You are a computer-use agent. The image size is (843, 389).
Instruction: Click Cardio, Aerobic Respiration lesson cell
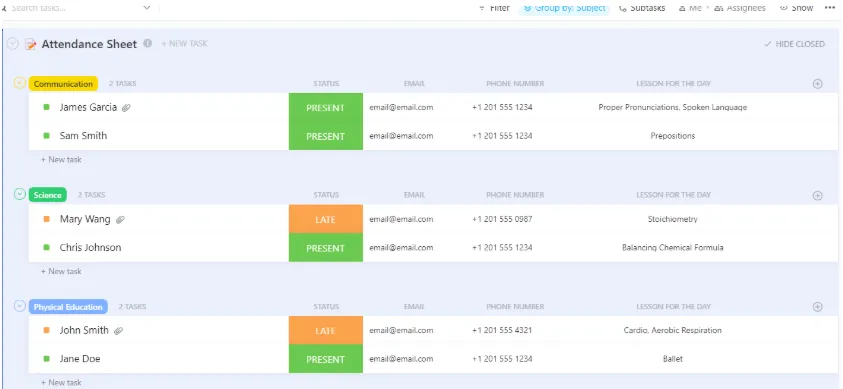pyautogui.click(x=673, y=330)
